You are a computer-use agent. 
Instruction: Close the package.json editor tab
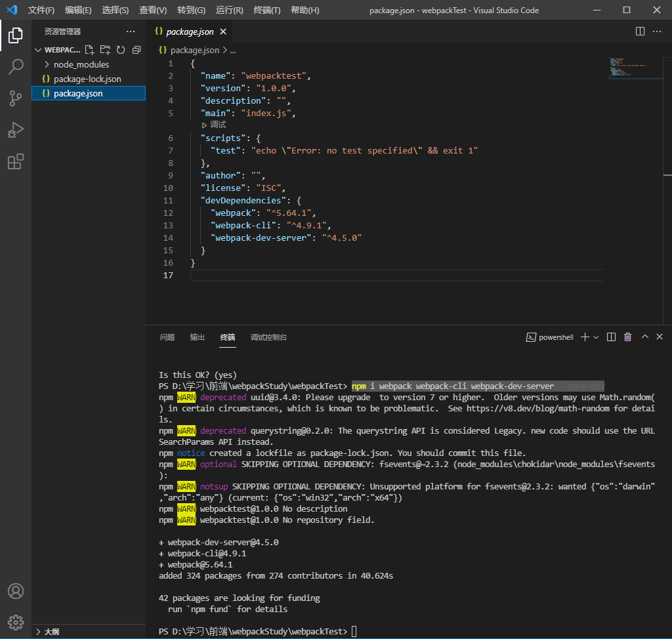[223, 31]
